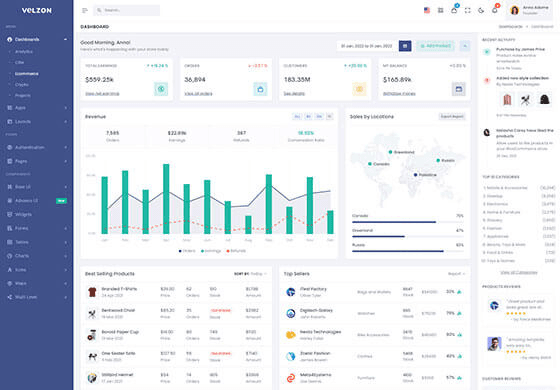The height and width of the screenshot is (390, 560).
Task: Open the Report dropdown in Top Sellers
Action: [456, 274]
